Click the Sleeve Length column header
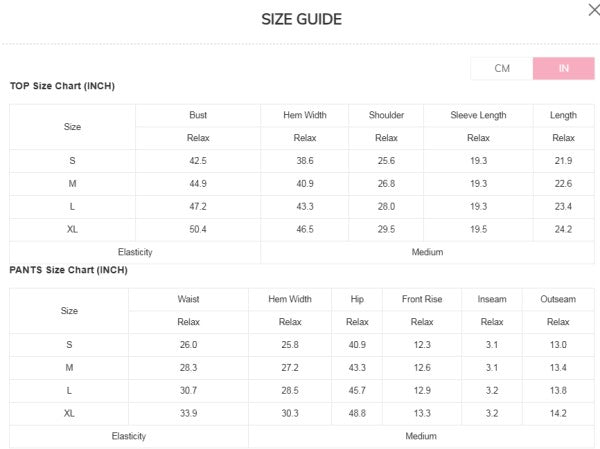The image size is (600, 449). [478, 115]
